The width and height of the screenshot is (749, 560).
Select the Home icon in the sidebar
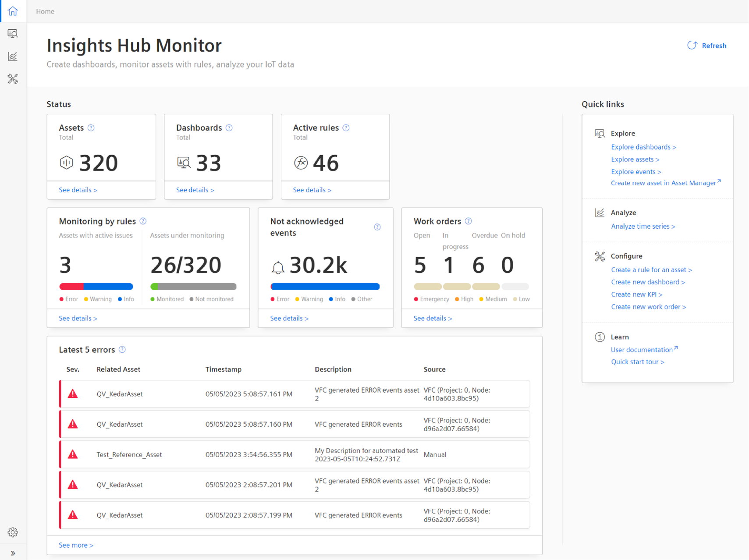click(x=13, y=11)
